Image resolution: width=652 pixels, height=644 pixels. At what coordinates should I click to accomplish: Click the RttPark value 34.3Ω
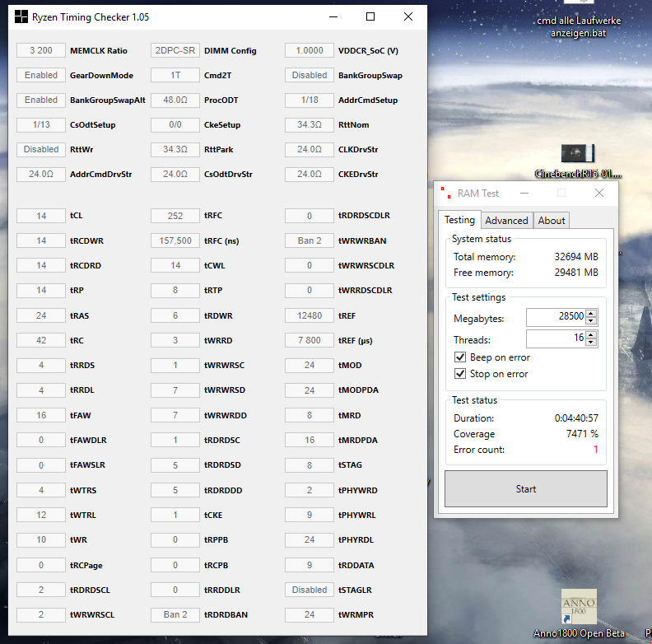175,149
